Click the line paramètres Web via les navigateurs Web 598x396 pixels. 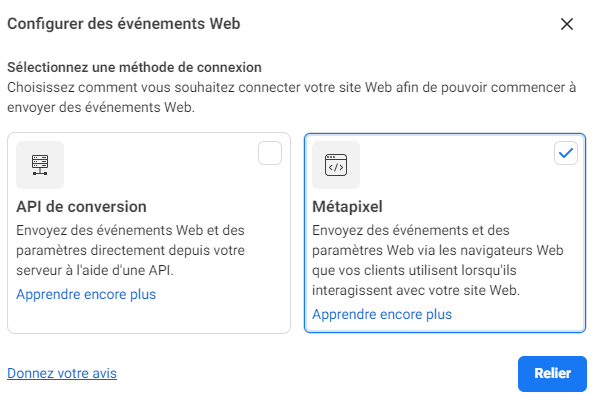[437, 250]
